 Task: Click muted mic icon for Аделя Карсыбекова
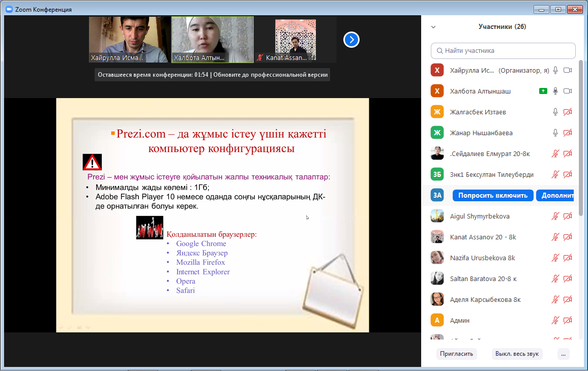555,299
